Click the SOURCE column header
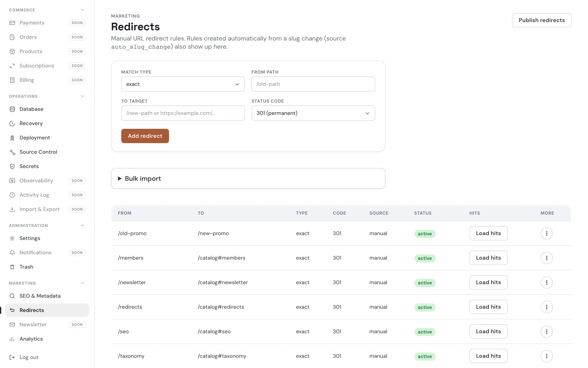The width and height of the screenshot is (588, 368). coord(379,213)
